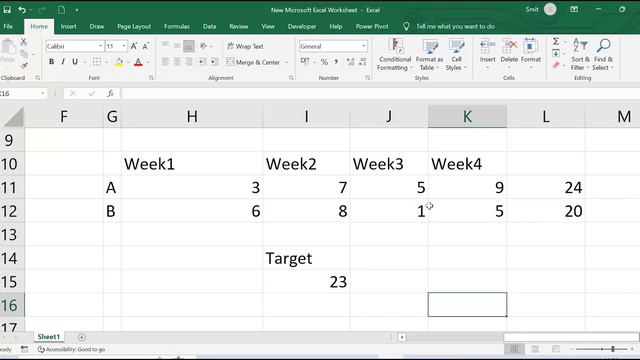Viewport: 640px width, 360px height.
Task: Click the Undo arrow icon
Action: click(x=22, y=10)
